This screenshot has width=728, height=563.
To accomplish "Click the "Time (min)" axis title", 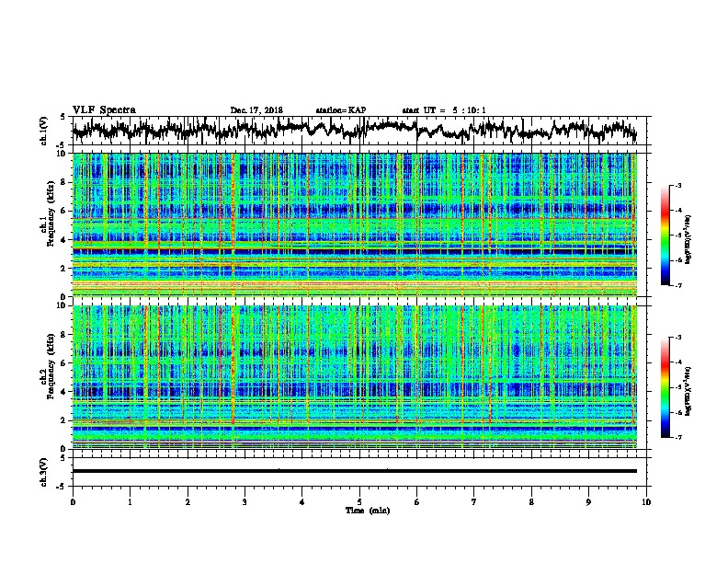I will pos(368,511).
